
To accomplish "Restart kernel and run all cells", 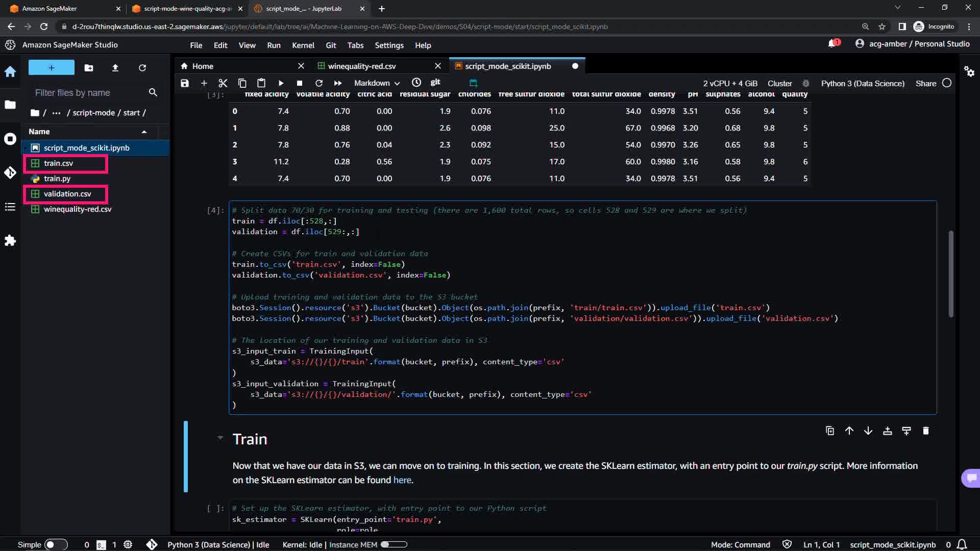I will [338, 83].
